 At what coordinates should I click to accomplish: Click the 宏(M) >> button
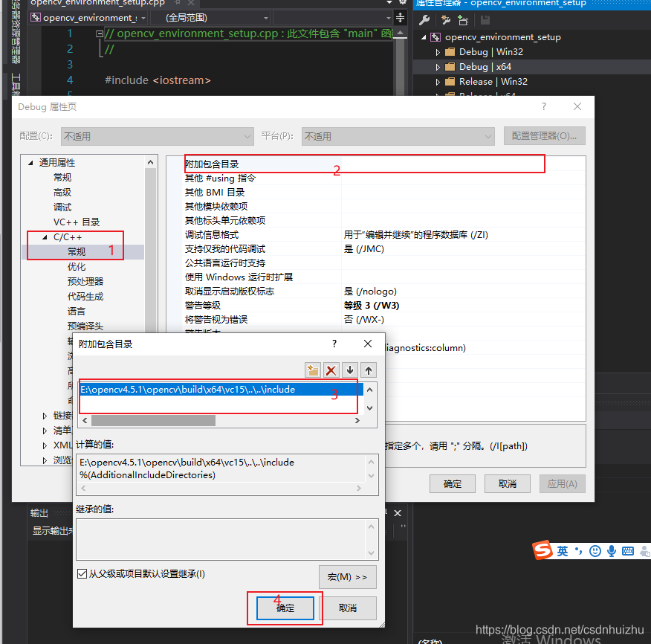point(348,577)
